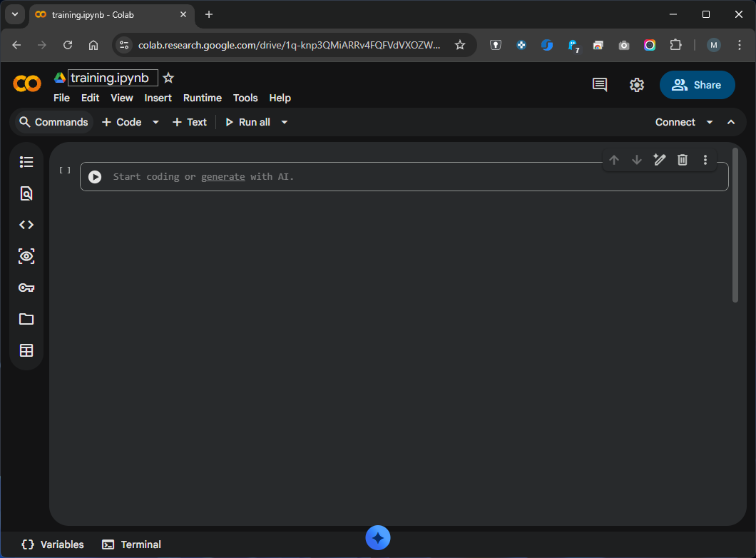Expand the Connect options dropdown arrow

[710, 122]
